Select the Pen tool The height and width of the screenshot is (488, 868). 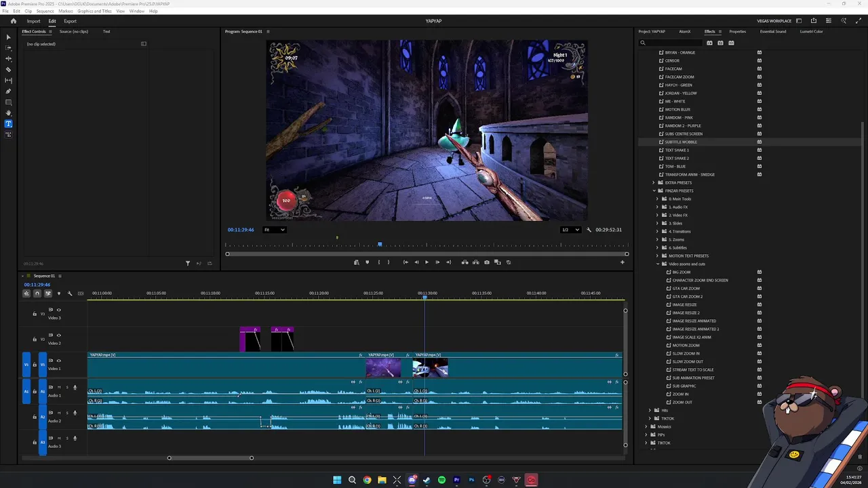pyautogui.click(x=8, y=91)
